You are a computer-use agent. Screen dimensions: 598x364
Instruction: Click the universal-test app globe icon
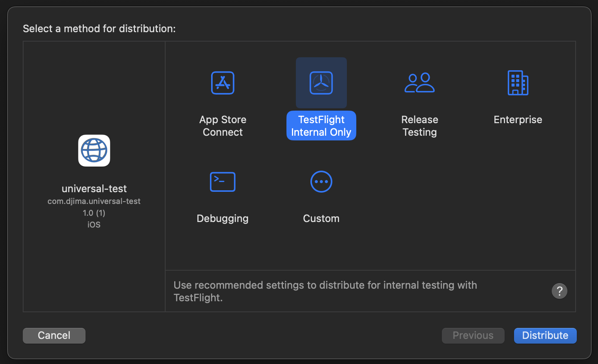click(x=94, y=151)
